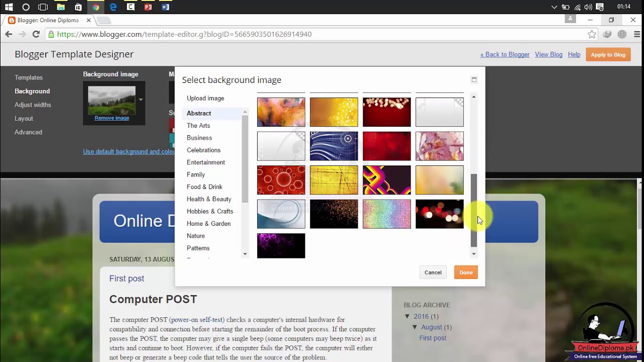This screenshot has height=362, width=644.
Task: Click the category list scroll-down arrow
Action: tap(245, 254)
